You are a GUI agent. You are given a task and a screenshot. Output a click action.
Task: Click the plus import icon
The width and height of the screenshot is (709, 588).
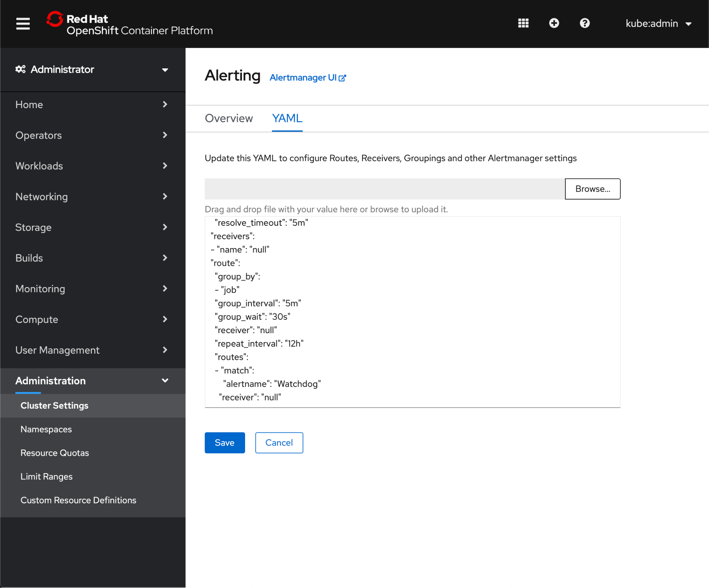554,23
